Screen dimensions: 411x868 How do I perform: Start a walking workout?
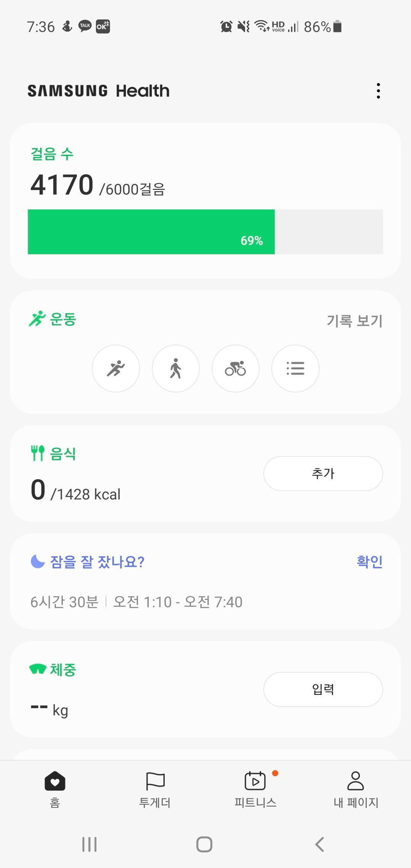pyautogui.click(x=175, y=369)
